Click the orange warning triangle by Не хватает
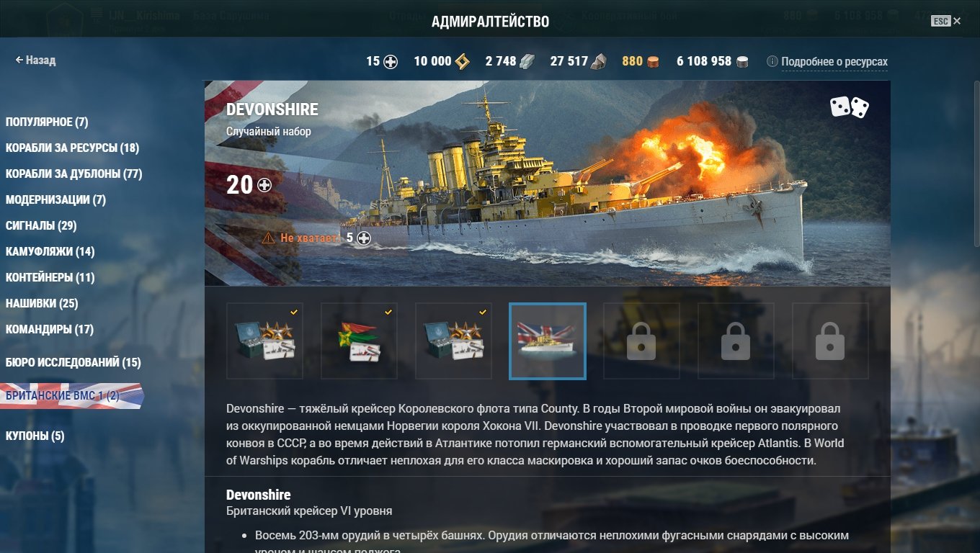Viewport: 980px width, 553px height. coord(268,238)
